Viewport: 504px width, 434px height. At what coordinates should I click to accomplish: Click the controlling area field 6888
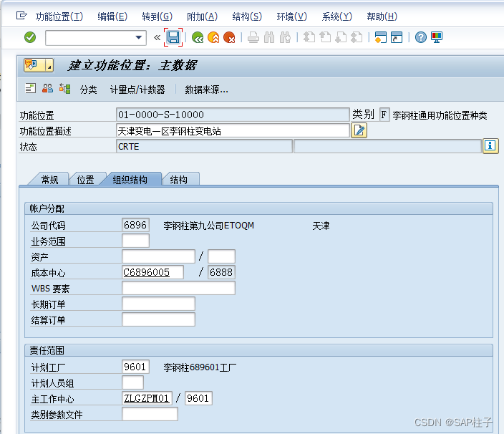221,272
